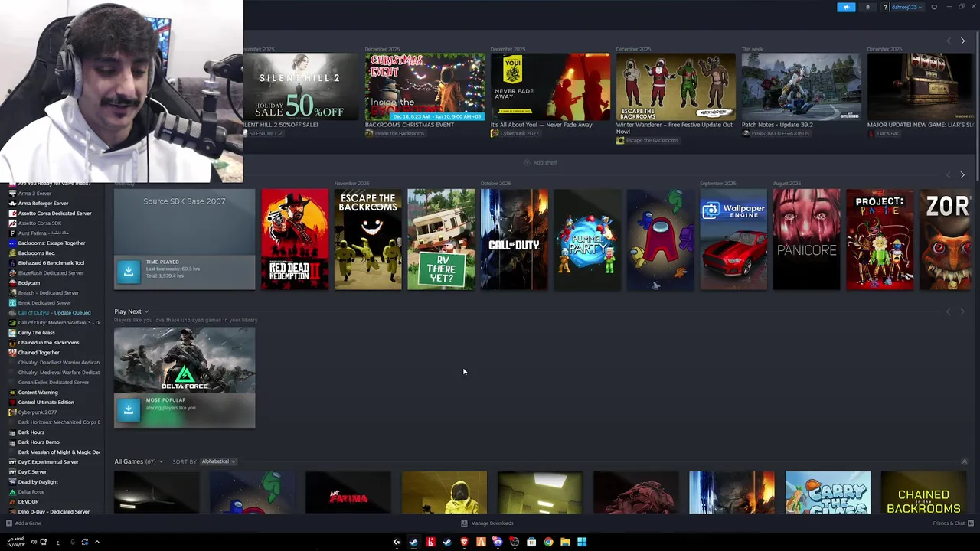Select Cyberpunk 2077 in library list
Viewport: 980px width, 551px height.
click(x=37, y=412)
